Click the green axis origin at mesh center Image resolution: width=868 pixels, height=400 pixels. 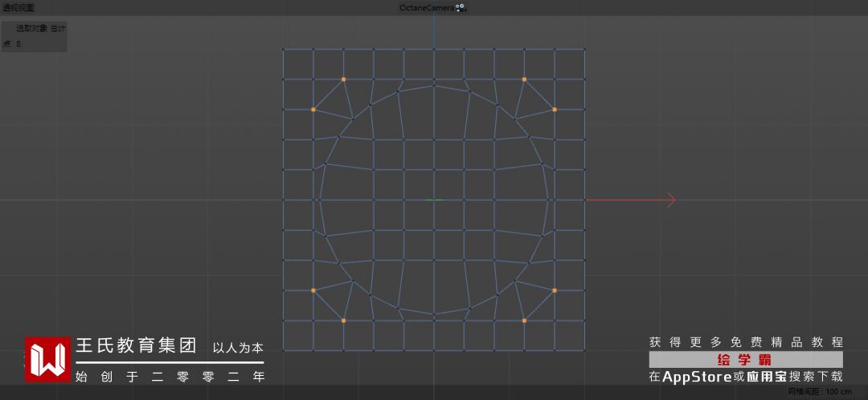click(x=434, y=200)
